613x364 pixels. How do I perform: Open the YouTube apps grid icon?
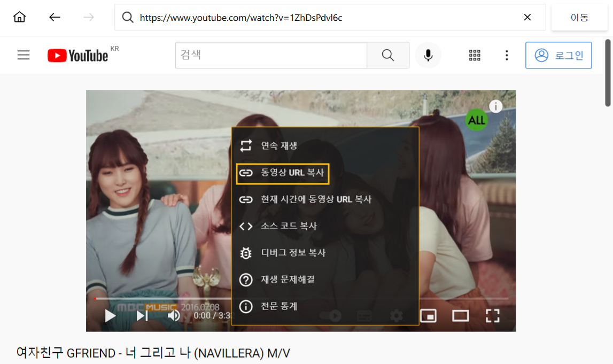[475, 55]
